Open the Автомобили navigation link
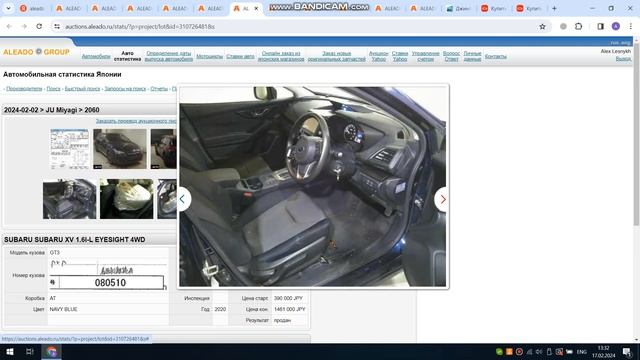Viewport: 640px width, 360px height. tap(96, 56)
